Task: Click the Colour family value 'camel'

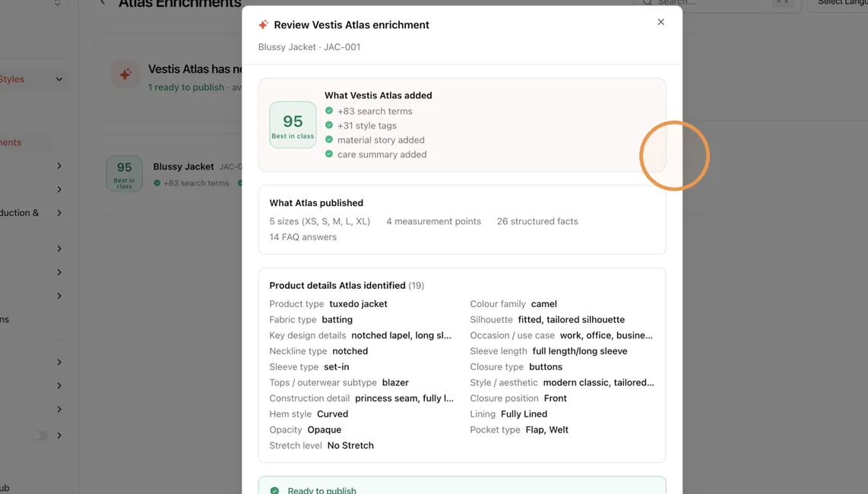Action: tap(543, 303)
